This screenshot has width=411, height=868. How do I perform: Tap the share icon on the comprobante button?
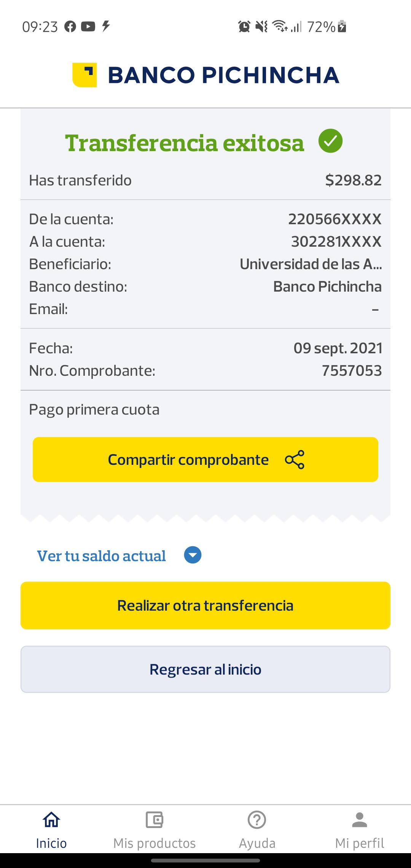point(295,460)
